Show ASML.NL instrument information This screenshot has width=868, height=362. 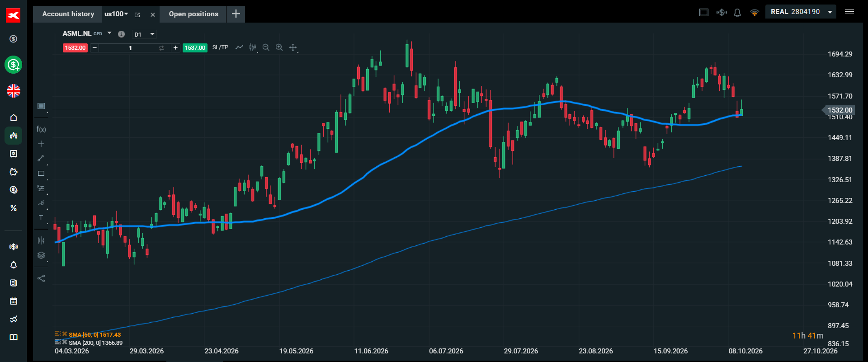pyautogui.click(x=121, y=34)
